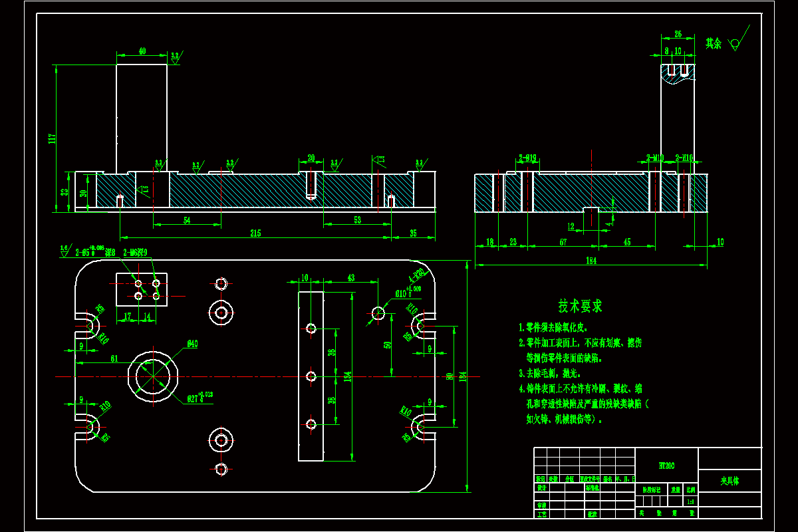Click the '20' dimension above the slot

pos(311,158)
